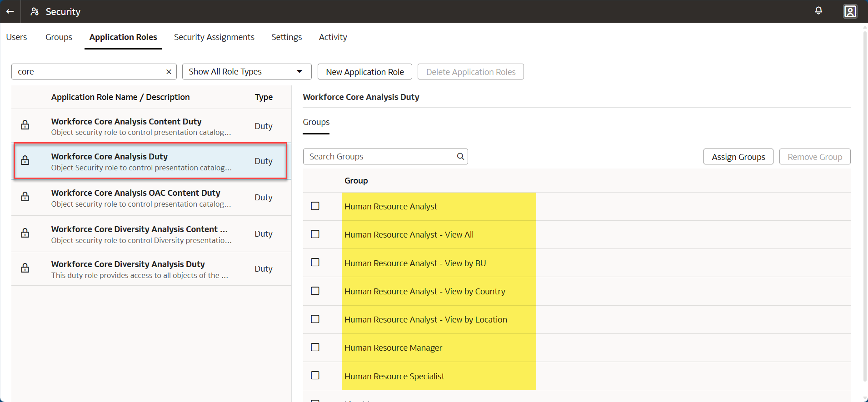The width and height of the screenshot is (868, 402).
Task: Open the notifications bell
Action: pos(818,11)
